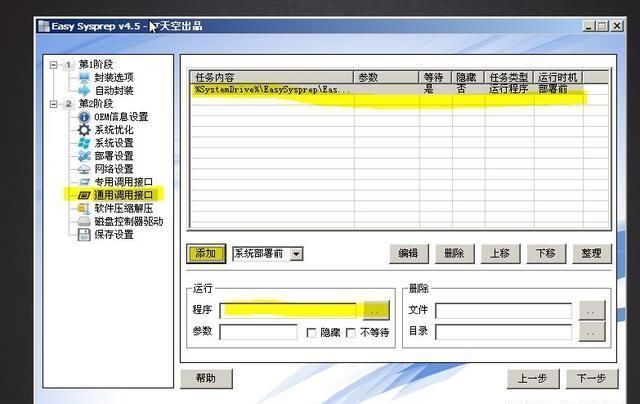Click the 系统设置 Windows flag icon

(x=84, y=143)
